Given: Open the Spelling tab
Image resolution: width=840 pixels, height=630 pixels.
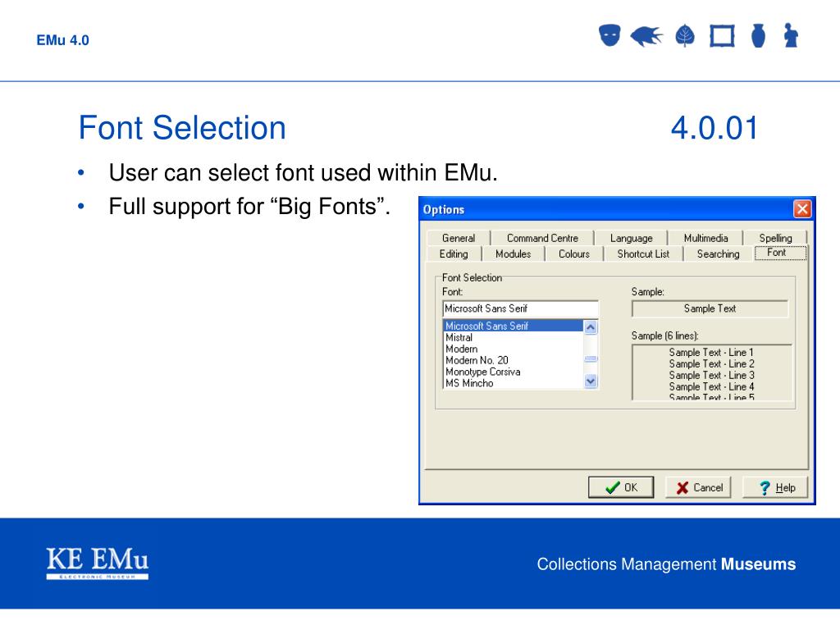Looking at the screenshot, I should point(775,238).
